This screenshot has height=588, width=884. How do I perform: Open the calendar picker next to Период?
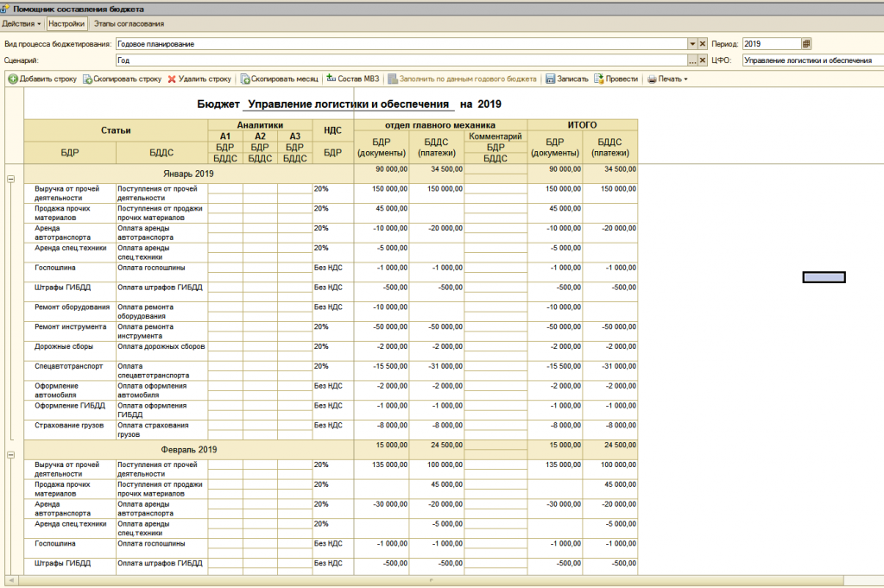806,43
